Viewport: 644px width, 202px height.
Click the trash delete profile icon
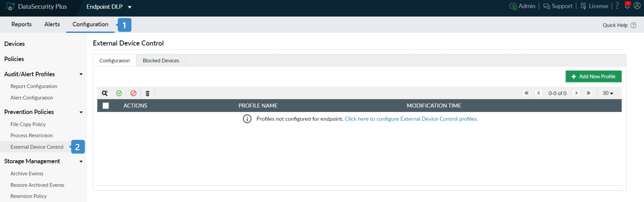(x=148, y=93)
